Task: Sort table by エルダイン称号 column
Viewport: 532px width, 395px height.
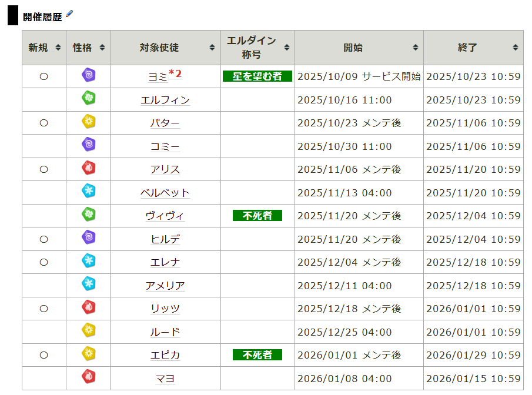Action: coord(257,48)
